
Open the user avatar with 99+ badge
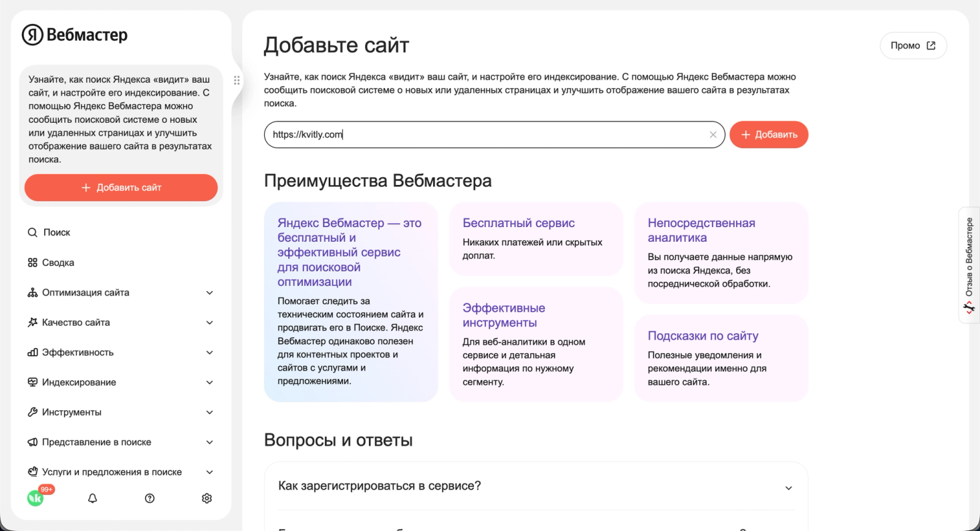[35, 498]
